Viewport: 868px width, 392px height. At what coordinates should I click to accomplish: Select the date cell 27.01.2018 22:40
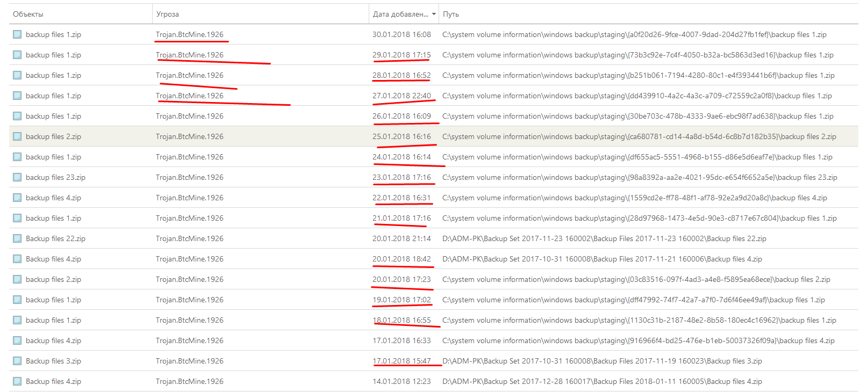[x=401, y=96]
